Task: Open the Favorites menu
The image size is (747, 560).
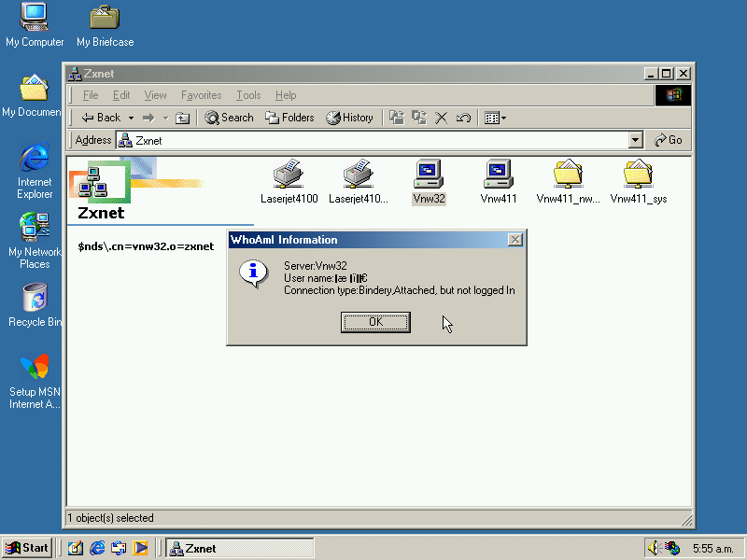Action: click(x=201, y=95)
